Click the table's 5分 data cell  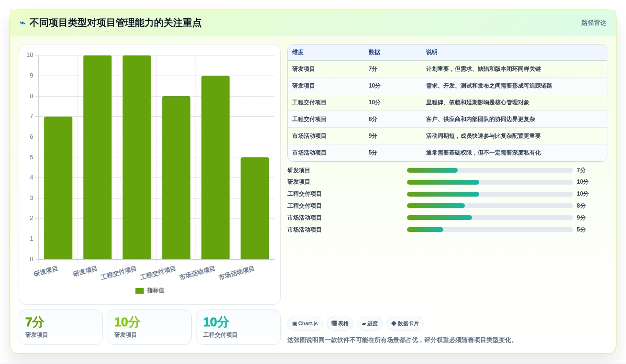pos(373,153)
